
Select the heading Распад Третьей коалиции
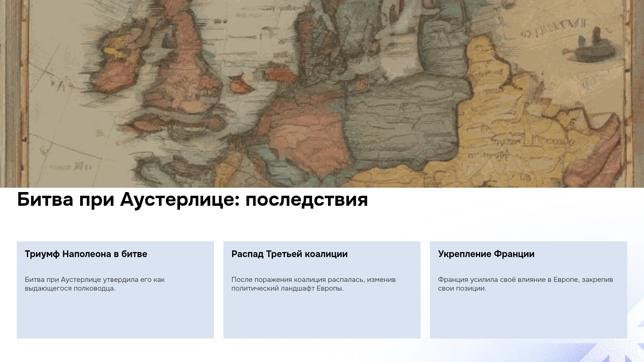(x=289, y=254)
